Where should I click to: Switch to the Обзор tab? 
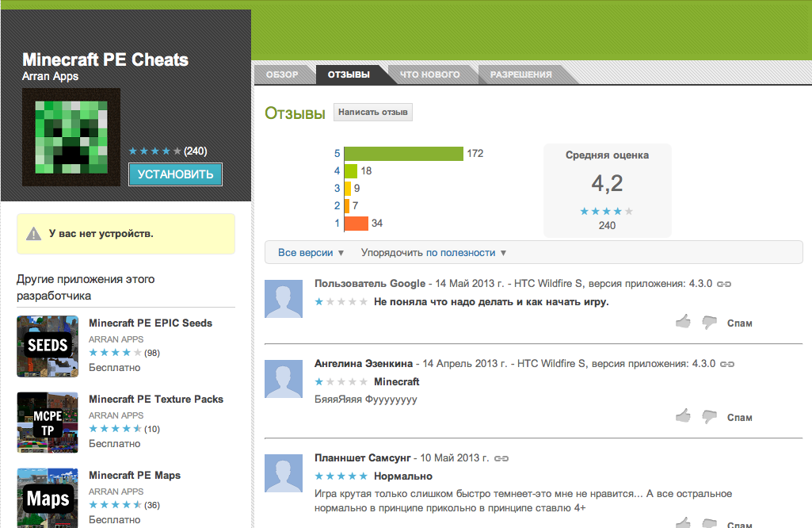point(282,75)
